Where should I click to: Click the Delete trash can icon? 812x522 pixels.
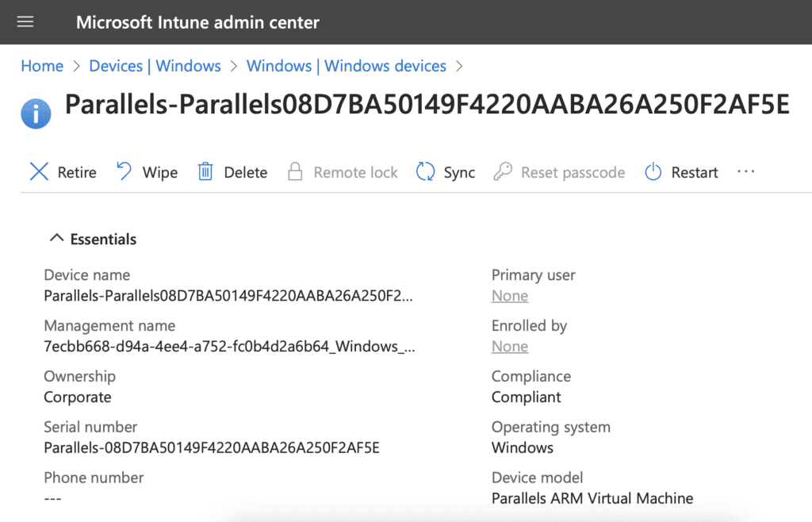click(x=205, y=172)
